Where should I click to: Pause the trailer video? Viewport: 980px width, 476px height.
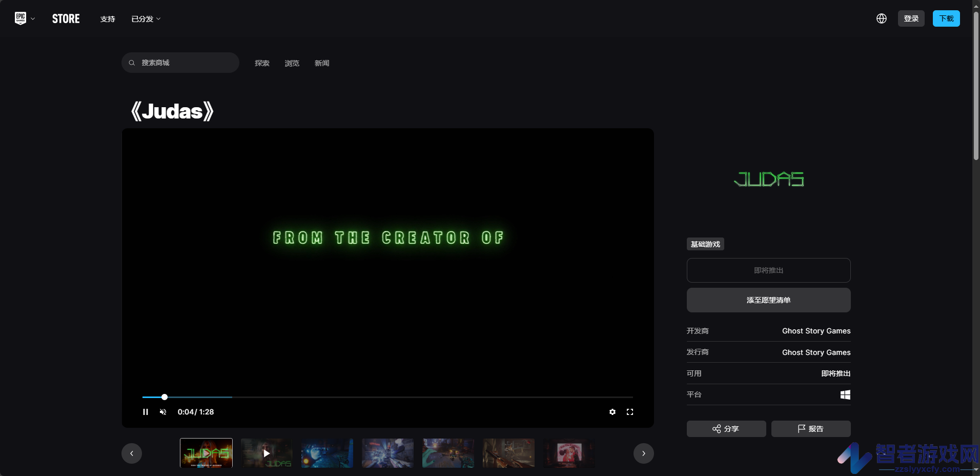pyautogui.click(x=146, y=412)
